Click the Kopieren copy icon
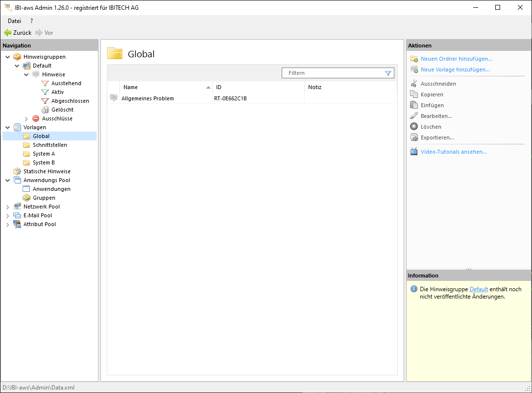Viewport: 532px width, 393px height. click(x=414, y=94)
